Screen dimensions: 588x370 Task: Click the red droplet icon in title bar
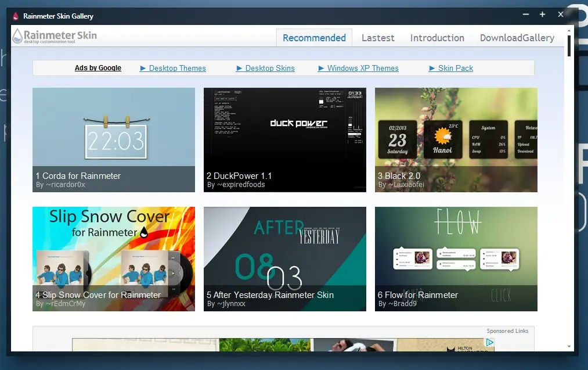coord(15,16)
